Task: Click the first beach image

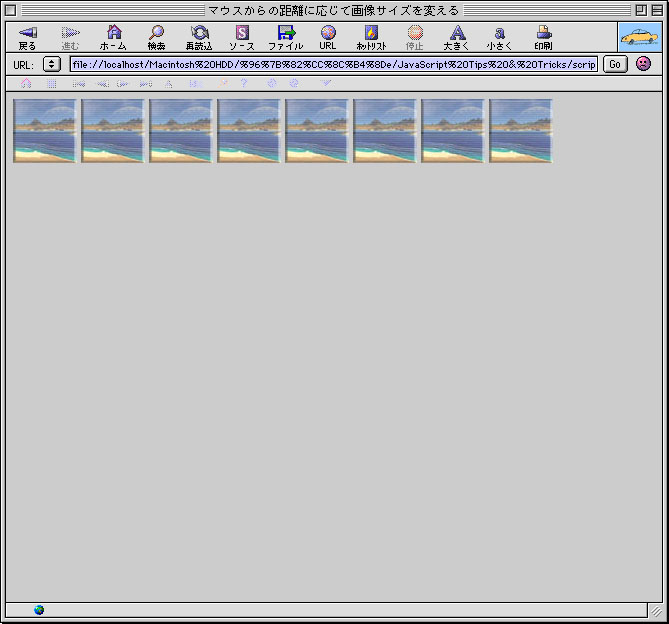Action: point(45,131)
